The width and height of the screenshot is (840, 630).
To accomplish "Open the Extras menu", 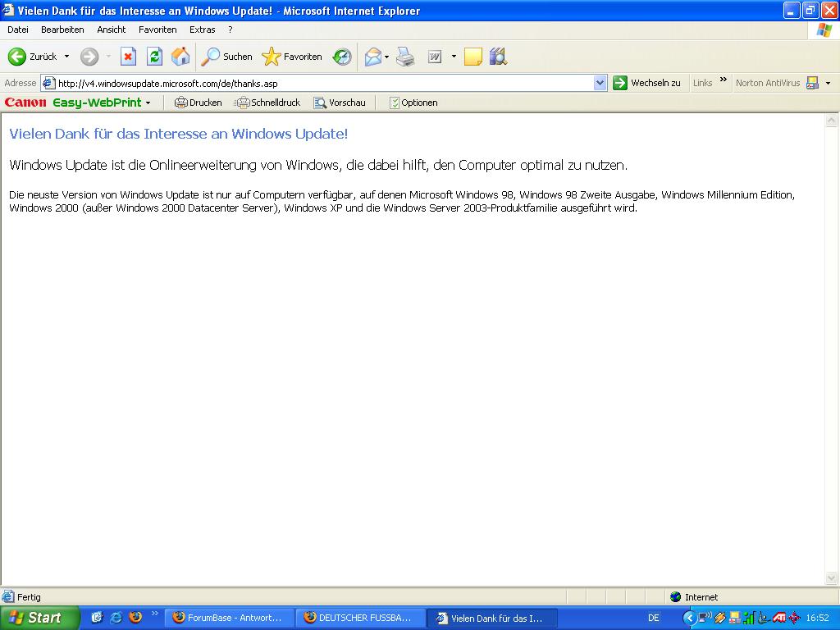I will (x=202, y=30).
